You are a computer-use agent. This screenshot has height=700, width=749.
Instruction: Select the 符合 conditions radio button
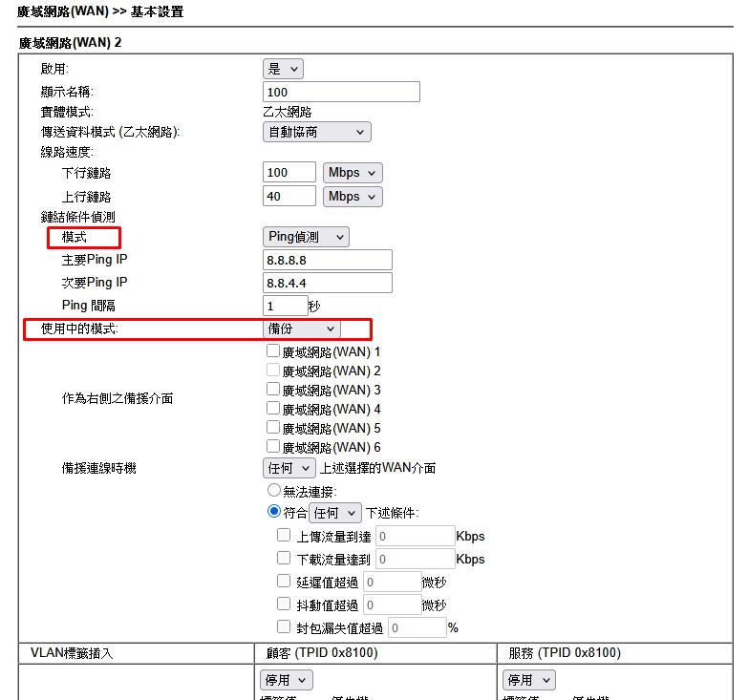point(274,512)
